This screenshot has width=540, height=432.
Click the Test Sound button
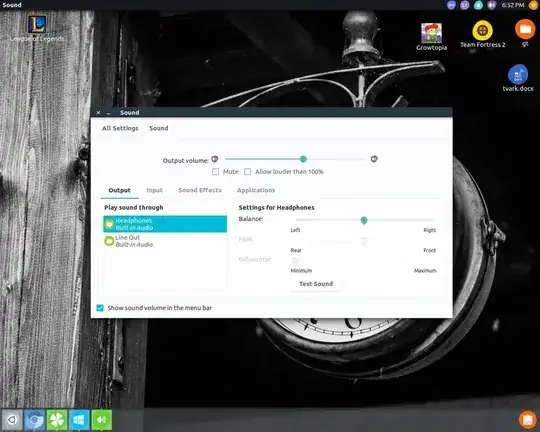[316, 284]
